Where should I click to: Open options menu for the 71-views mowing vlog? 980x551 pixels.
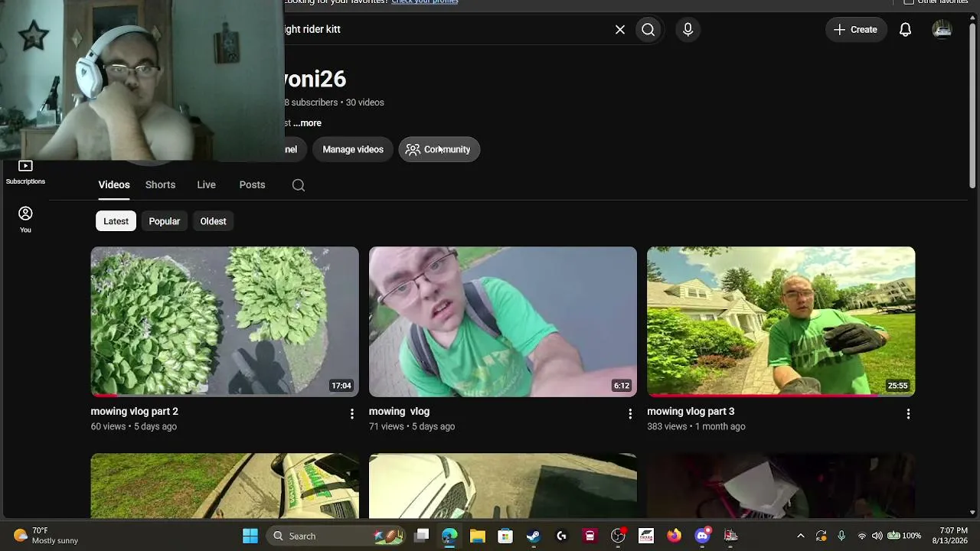[x=630, y=414]
